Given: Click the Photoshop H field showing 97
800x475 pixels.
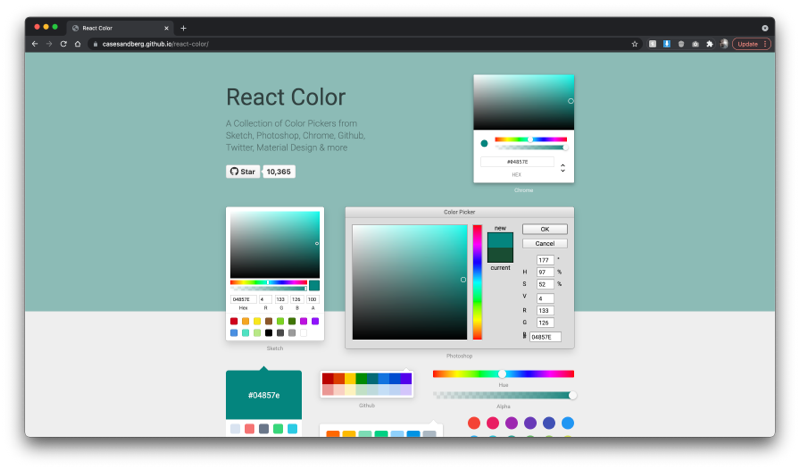Looking at the screenshot, I should (x=545, y=272).
